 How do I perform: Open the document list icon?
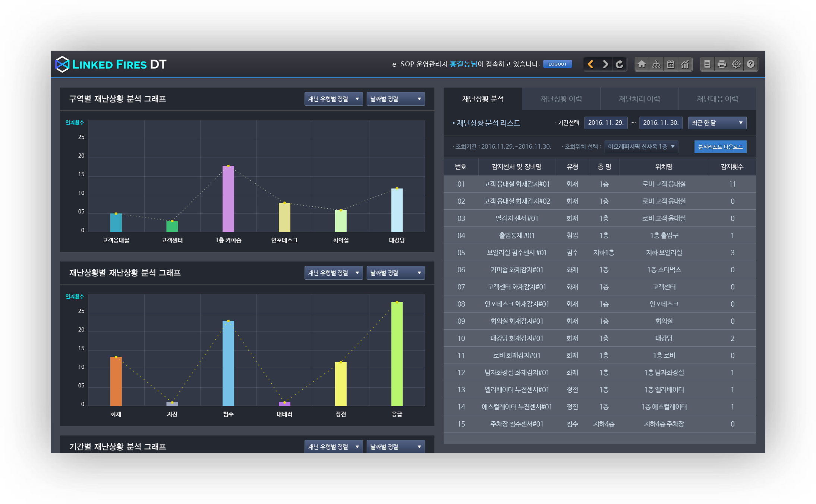click(x=707, y=64)
